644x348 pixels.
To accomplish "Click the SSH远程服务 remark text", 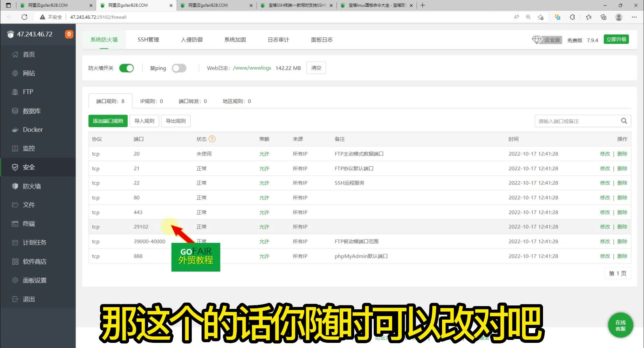I will pos(349,183).
